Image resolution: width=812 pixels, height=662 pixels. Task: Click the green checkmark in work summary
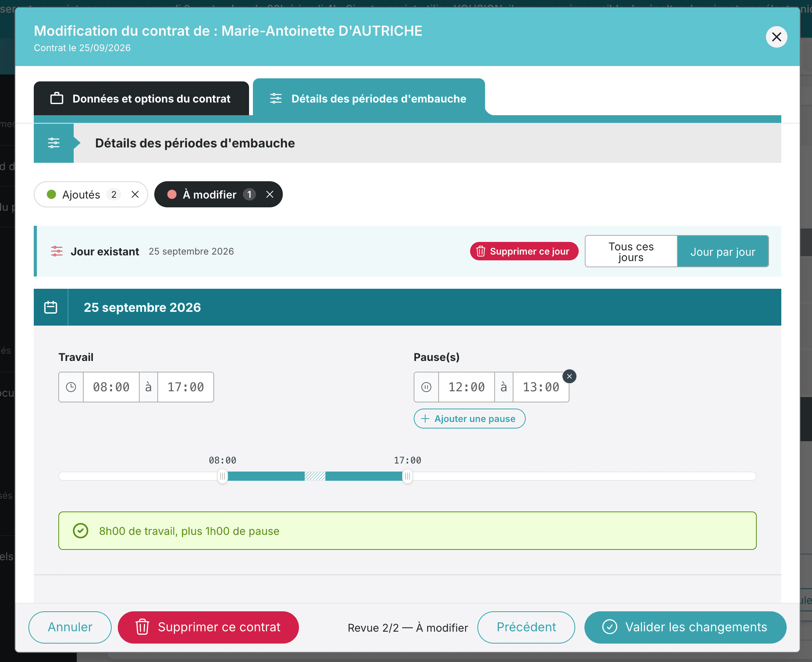tap(81, 531)
